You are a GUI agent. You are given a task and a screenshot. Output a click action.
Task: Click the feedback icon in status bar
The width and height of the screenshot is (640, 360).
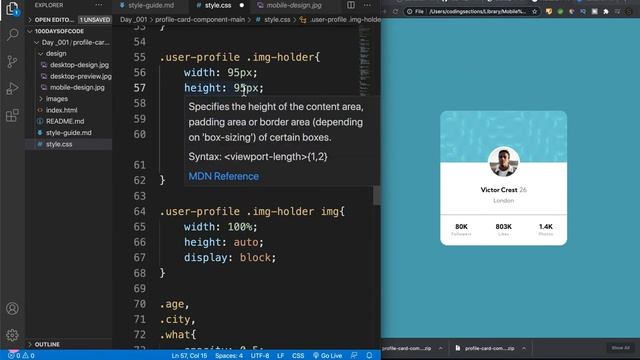[x=354, y=356]
